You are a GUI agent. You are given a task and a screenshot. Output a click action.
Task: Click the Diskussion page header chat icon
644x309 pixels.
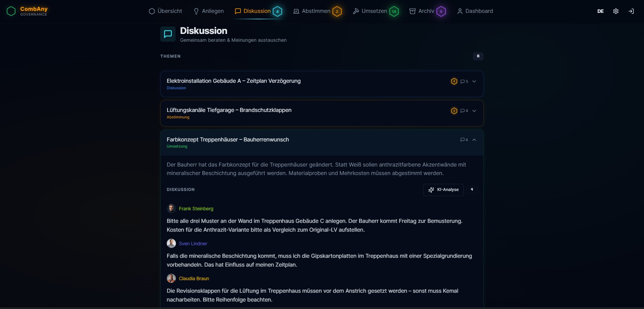168,34
